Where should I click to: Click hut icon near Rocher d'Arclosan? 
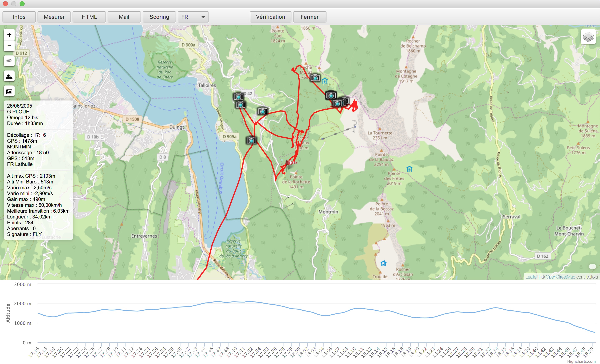tap(384, 263)
